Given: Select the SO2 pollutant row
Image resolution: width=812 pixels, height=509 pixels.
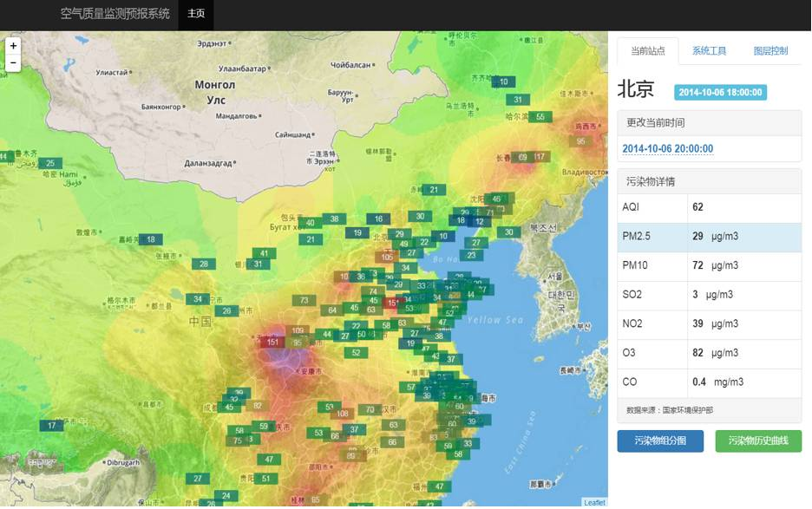Looking at the screenshot, I should tap(709, 294).
